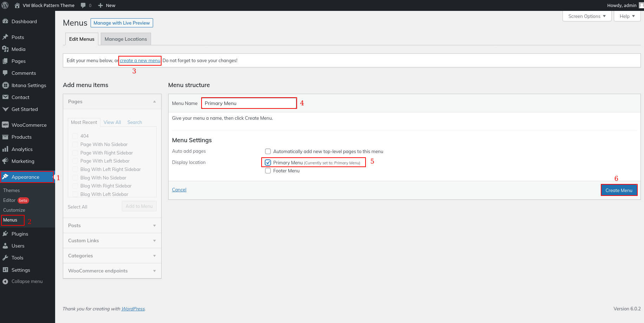
Task: Switch to the View All pages tab
Action: point(112,122)
